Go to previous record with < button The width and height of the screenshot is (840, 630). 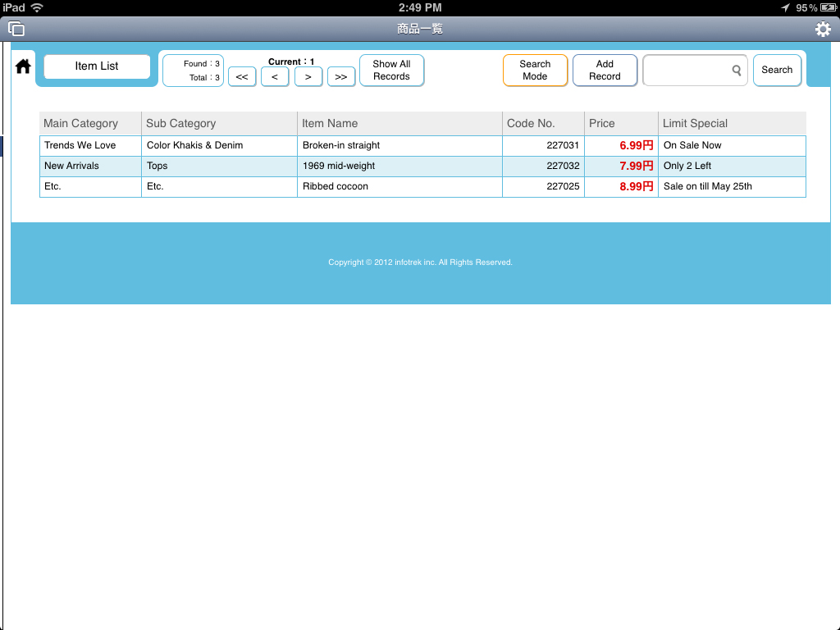click(x=275, y=77)
